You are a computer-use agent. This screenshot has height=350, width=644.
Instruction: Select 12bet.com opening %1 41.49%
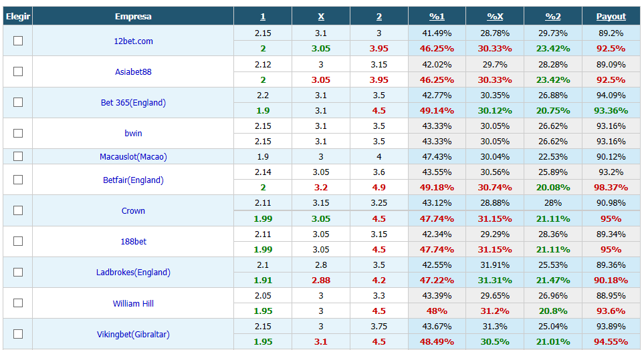437,33
